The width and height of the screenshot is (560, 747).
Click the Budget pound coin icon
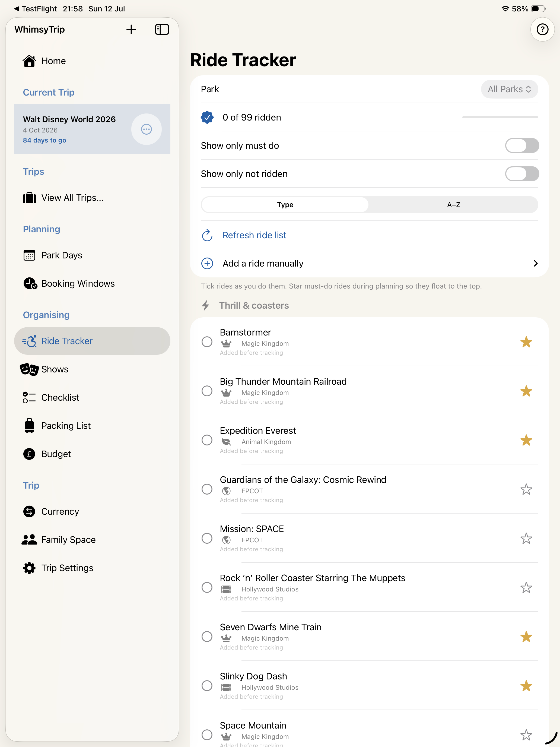click(29, 454)
